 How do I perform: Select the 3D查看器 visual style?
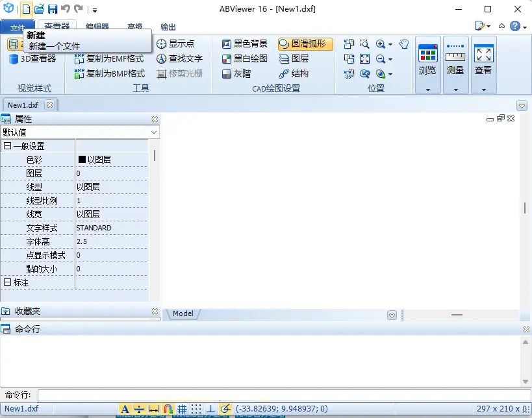coord(32,58)
